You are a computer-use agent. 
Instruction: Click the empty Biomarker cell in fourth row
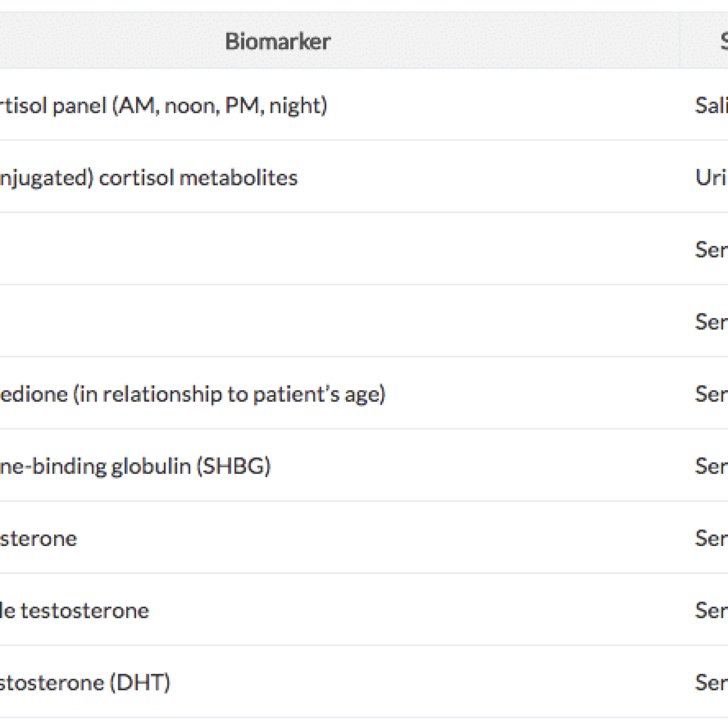[x=339, y=321]
